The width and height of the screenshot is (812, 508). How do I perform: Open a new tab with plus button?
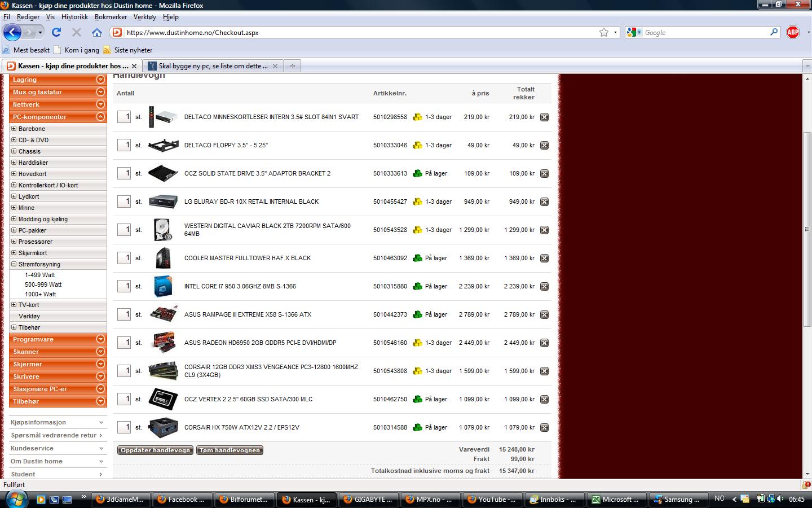pos(292,66)
